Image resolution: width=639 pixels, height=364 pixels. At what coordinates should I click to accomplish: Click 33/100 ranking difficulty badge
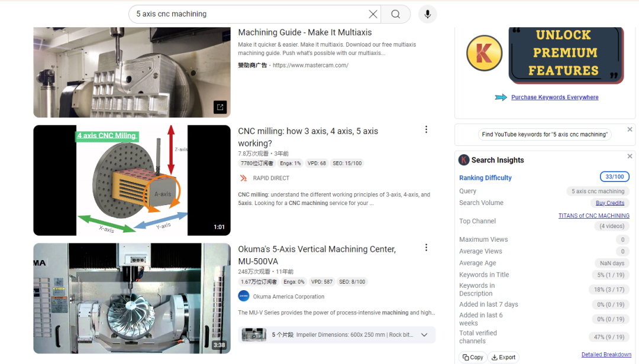point(615,177)
